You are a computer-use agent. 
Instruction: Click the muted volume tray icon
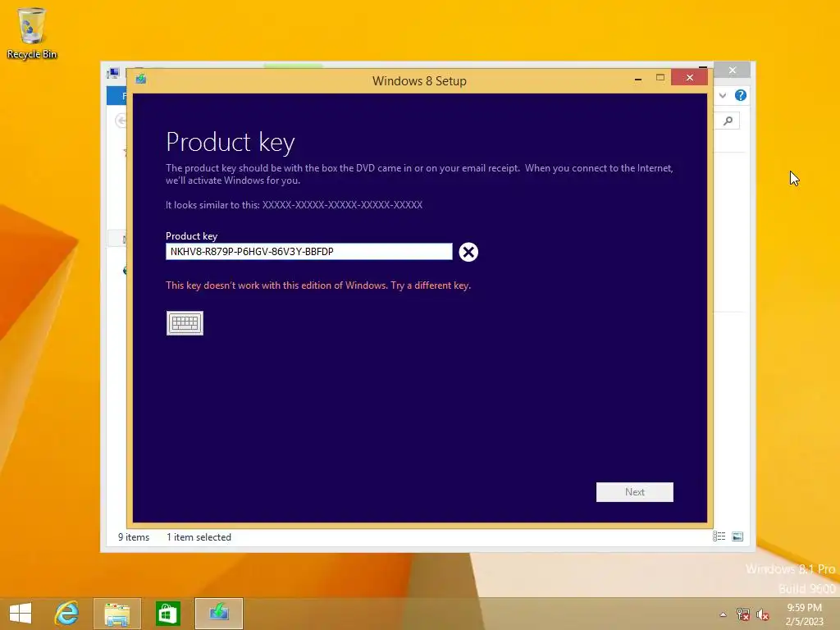763,614
